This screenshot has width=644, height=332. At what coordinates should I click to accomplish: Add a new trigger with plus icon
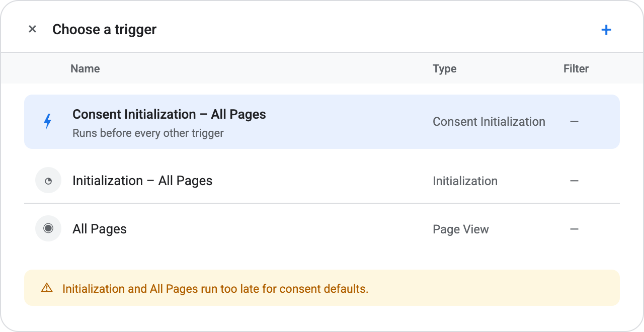point(606,30)
